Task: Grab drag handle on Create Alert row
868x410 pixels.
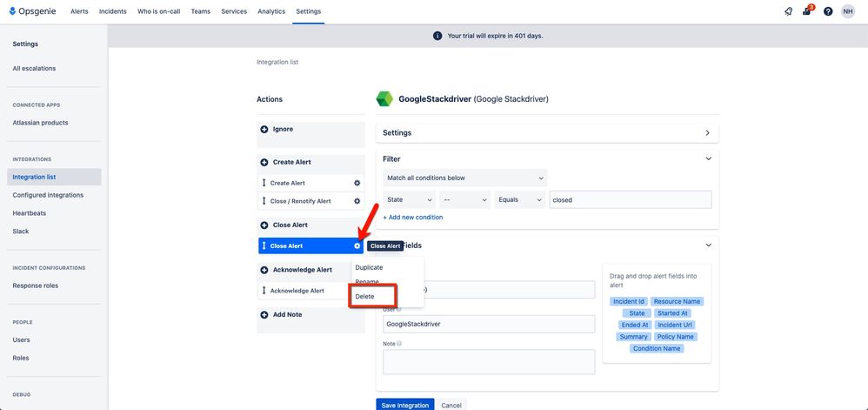Action: click(x=264, y=183)
